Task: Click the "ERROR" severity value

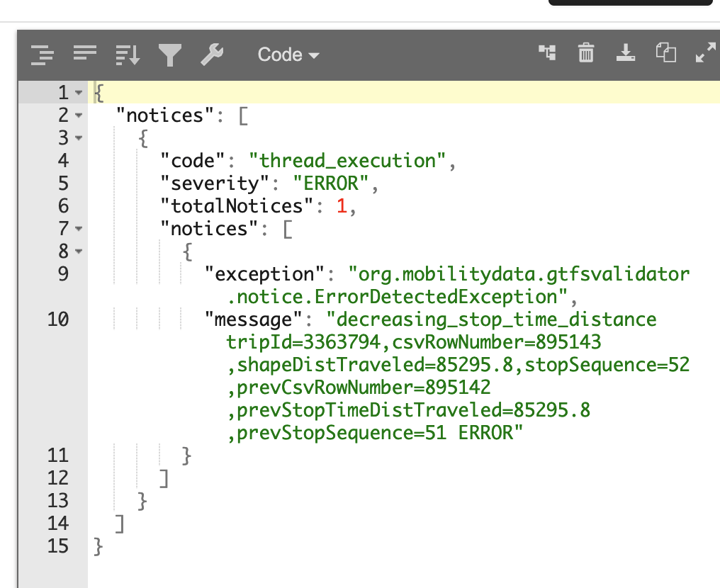Action: [331, 183]
